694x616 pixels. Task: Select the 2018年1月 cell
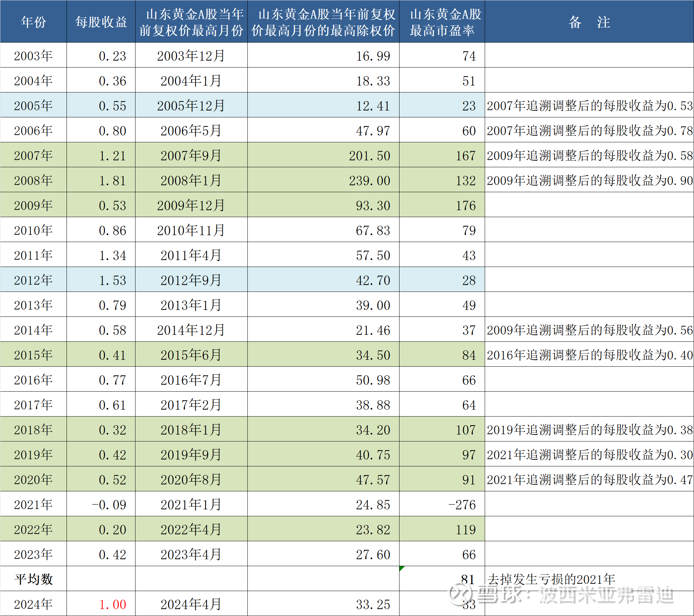pyautogui.click(x=191, y=429)
